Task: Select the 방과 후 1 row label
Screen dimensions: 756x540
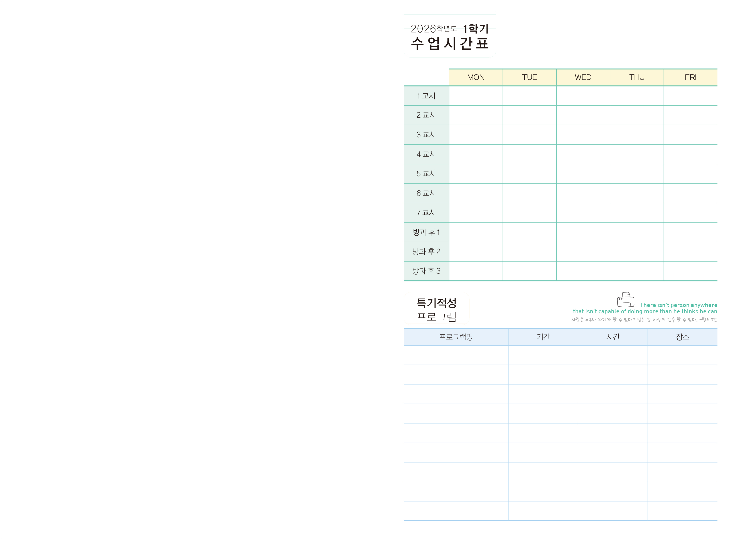Action: (426, 232)
